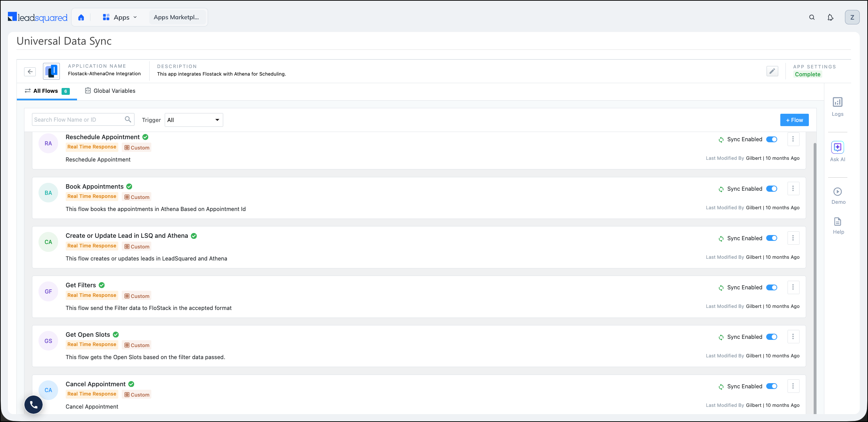
Task: Switch to the All Flows tab
Action: [x=47, y=91]
